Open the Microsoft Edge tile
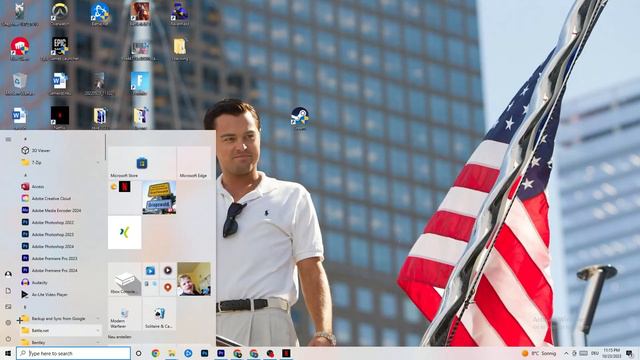 click(194, 163)
